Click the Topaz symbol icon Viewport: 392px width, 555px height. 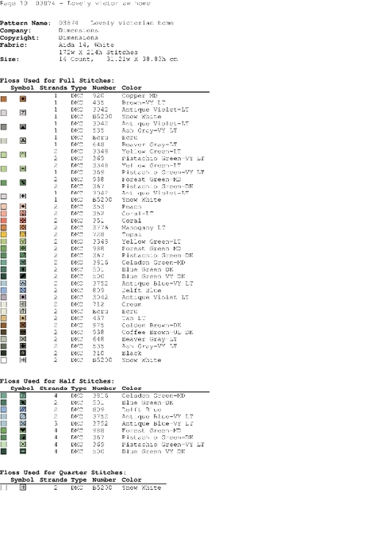point(23,234)
